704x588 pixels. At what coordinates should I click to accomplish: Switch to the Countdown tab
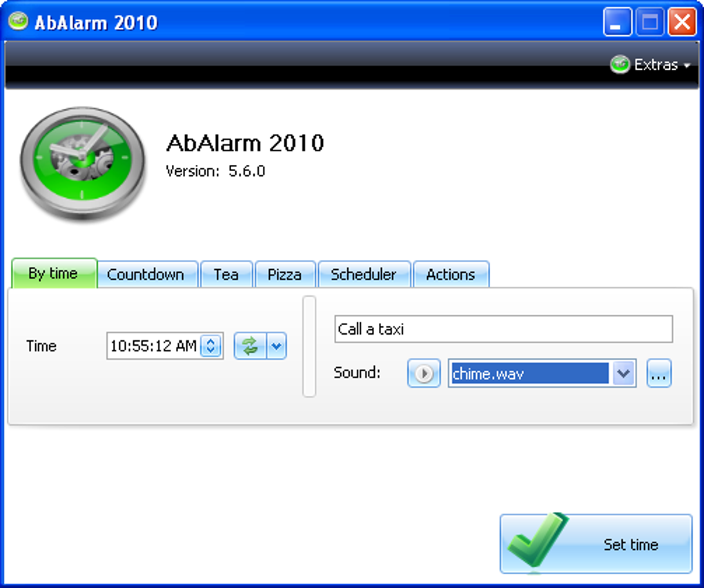146,274
